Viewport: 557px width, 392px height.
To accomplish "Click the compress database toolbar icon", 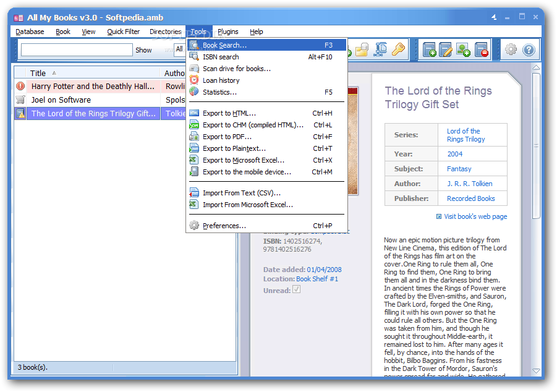I will pos(380,49).
